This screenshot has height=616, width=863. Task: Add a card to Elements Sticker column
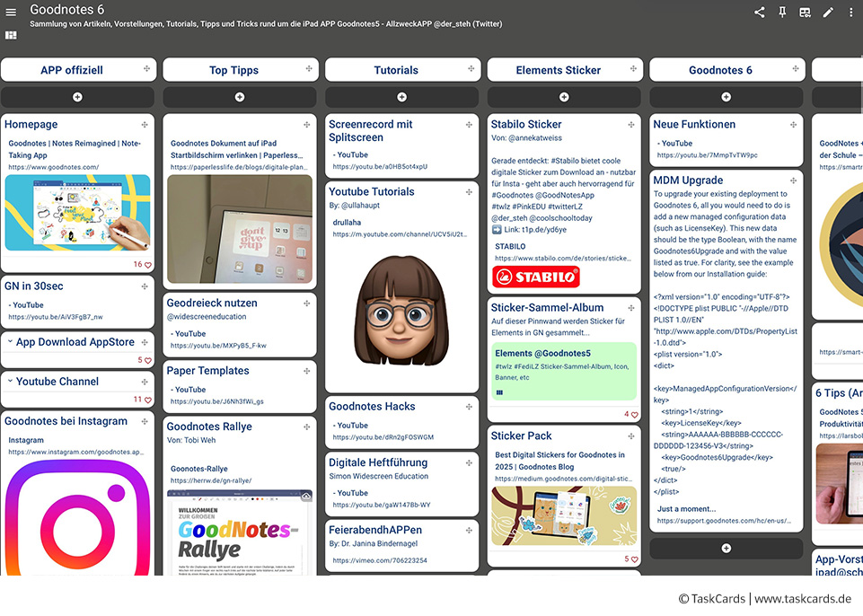[564, 97]
